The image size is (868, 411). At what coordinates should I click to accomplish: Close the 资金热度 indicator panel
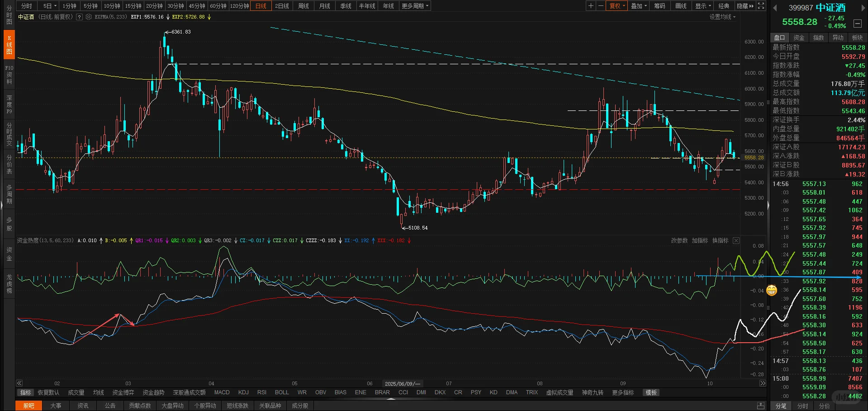click(736, 241)
